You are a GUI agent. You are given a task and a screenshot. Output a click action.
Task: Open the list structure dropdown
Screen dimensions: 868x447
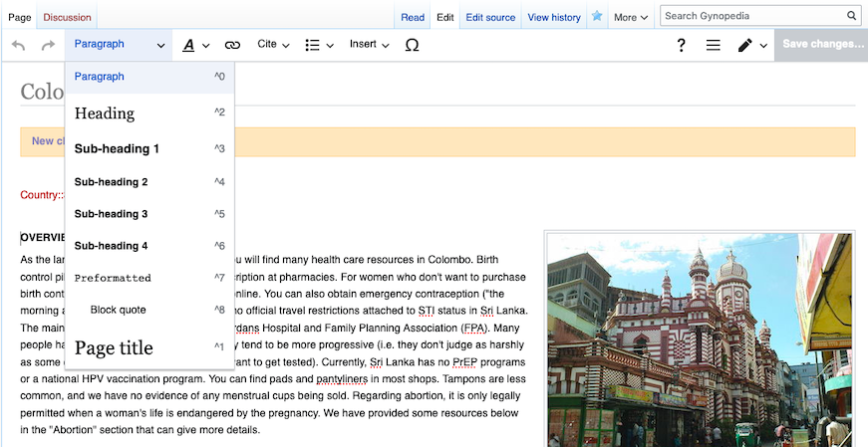point(319,45)
